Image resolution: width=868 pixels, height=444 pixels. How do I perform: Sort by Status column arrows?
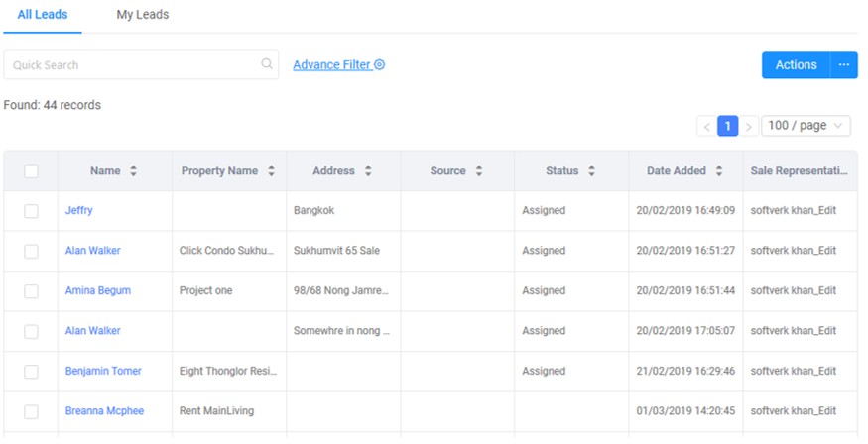click(591, 171)
